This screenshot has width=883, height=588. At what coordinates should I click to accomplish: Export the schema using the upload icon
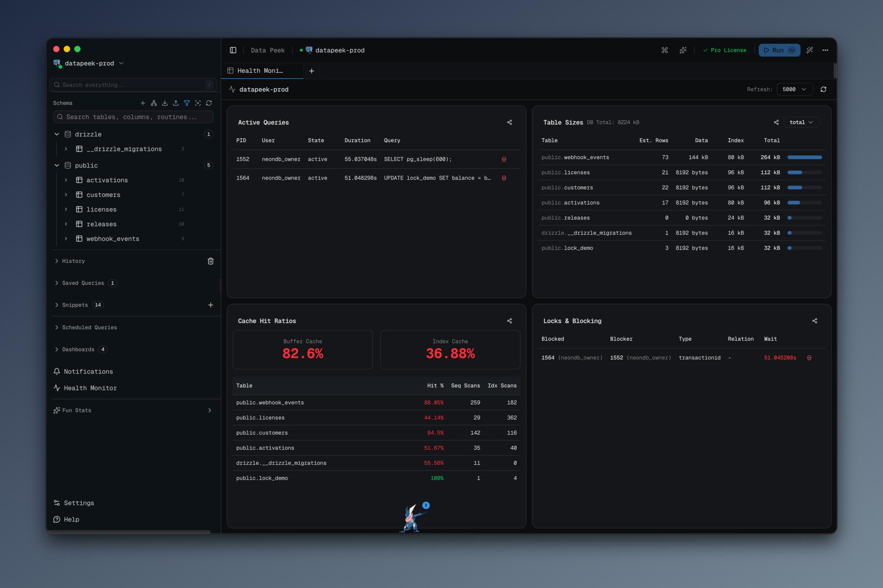point(176,103)
